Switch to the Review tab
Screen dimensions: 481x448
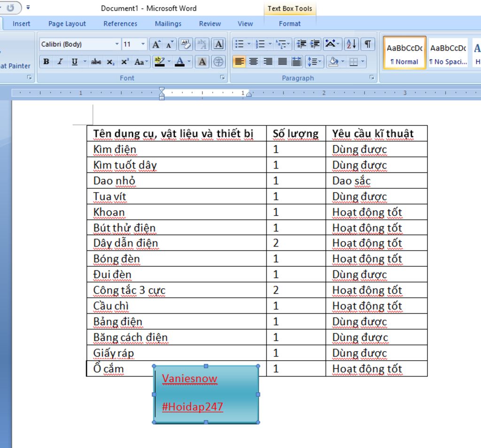[x=210, y=23]
